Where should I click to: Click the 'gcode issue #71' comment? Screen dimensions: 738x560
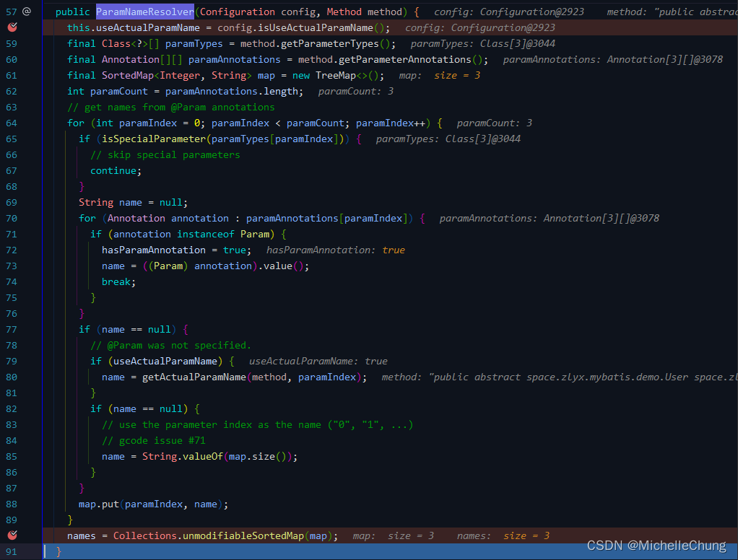[162, 441]
